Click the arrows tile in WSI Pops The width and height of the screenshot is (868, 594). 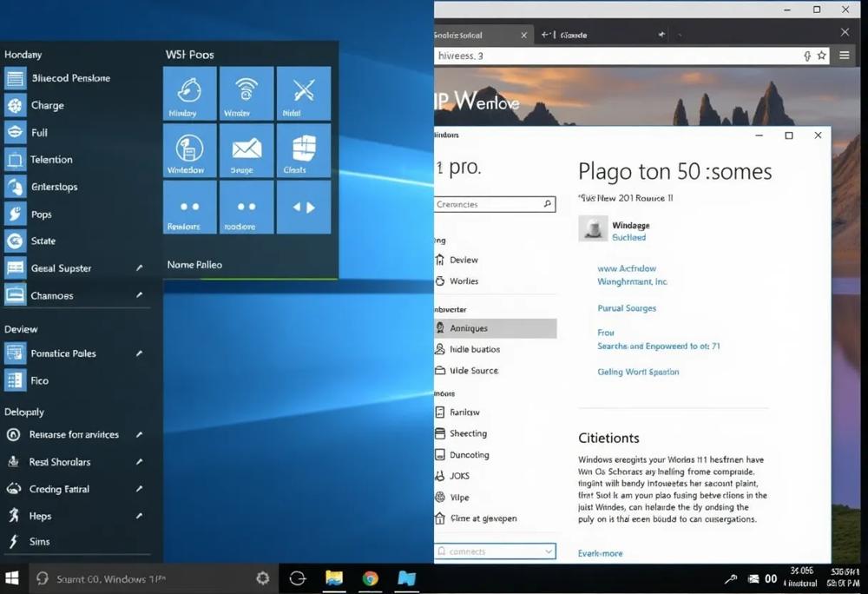[x=303, y=207]
